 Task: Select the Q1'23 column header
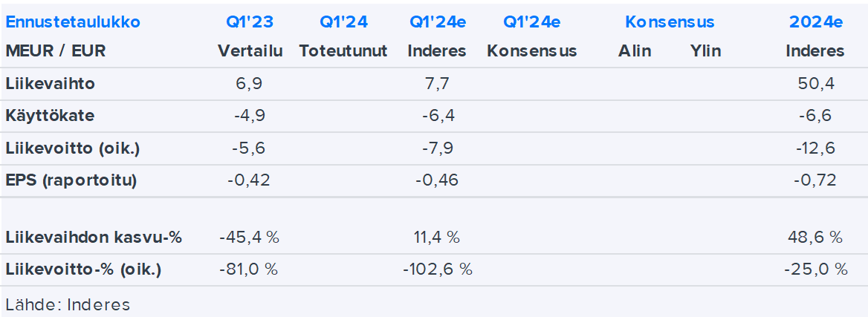pos(249,22)
